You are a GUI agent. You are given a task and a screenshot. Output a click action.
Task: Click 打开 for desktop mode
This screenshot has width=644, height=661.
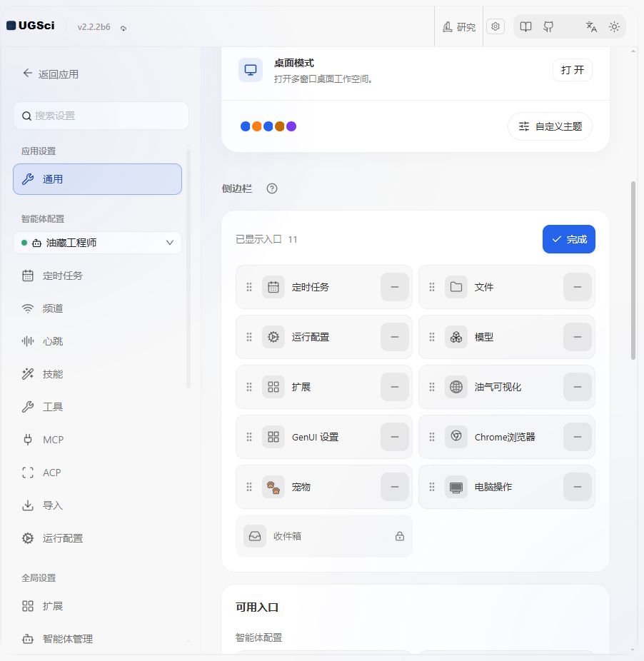pos(573,70)
